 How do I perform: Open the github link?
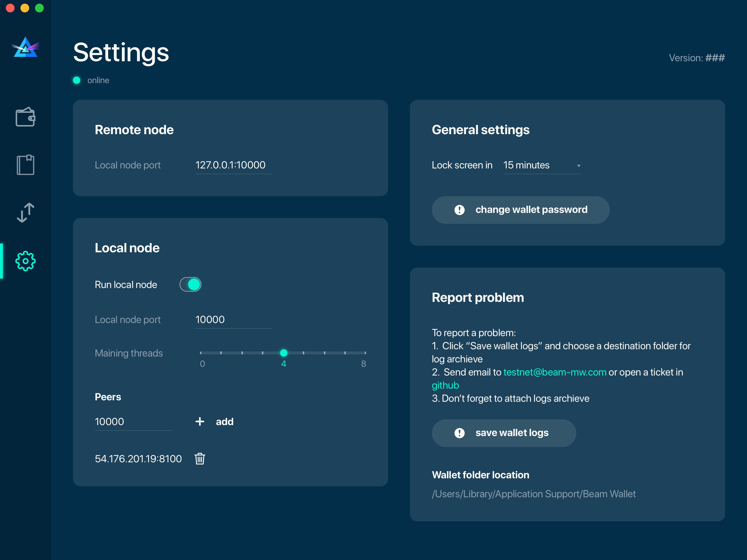coord(445,385)
